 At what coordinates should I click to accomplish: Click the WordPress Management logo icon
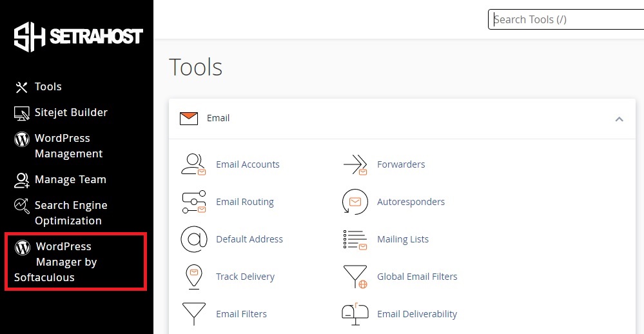coord(22,139)
